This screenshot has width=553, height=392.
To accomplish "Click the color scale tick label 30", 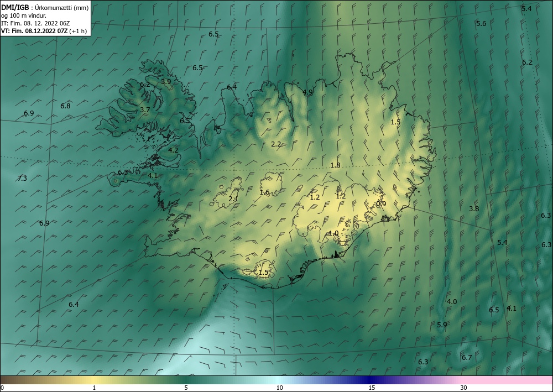I will 464,388.
